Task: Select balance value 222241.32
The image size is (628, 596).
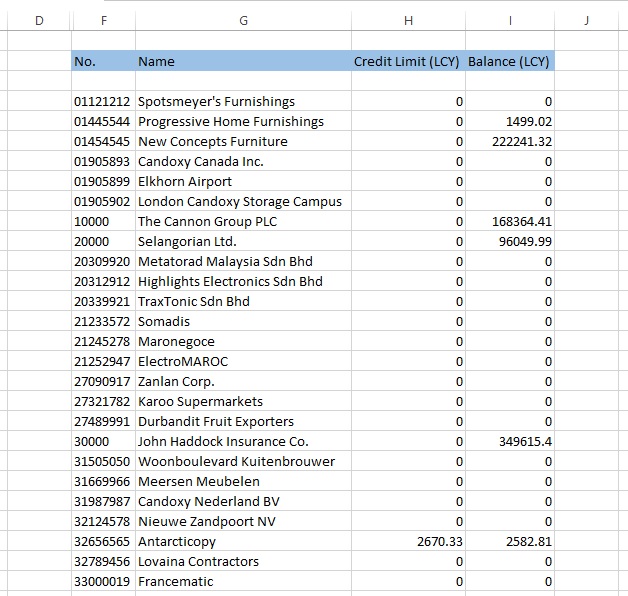Action: 510,141
